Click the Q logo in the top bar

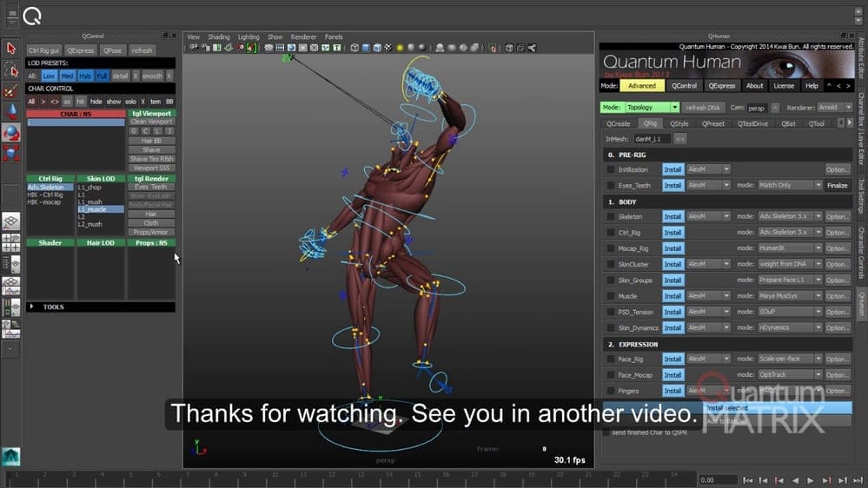pyautogui.click(x=32, y=16)
